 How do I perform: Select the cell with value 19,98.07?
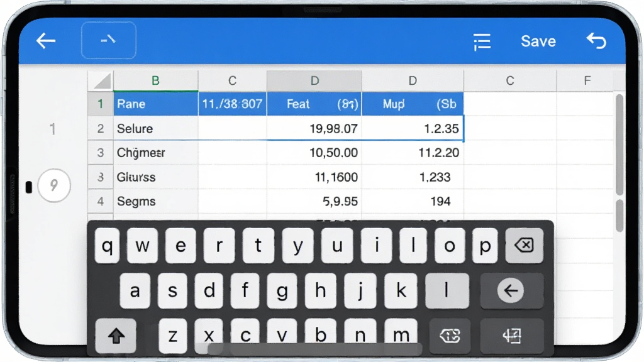pyautogui.click(x=314, y=128)
